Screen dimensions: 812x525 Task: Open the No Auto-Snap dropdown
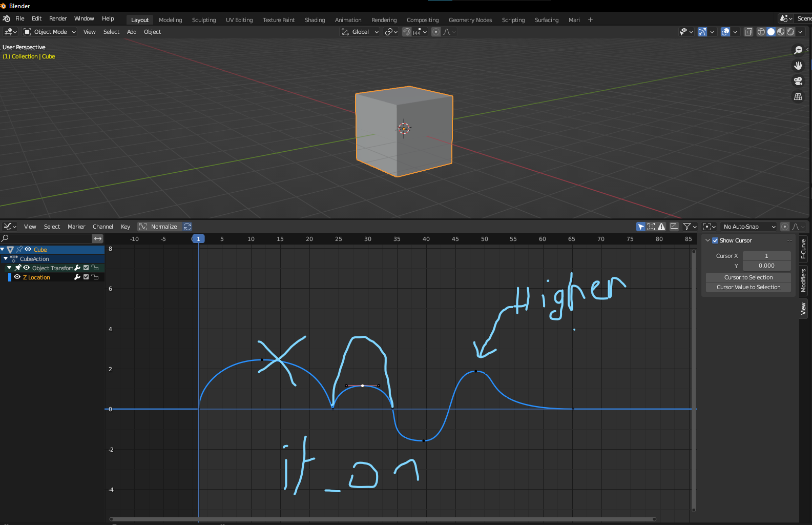pyautogui.click(x=749, y=227)
